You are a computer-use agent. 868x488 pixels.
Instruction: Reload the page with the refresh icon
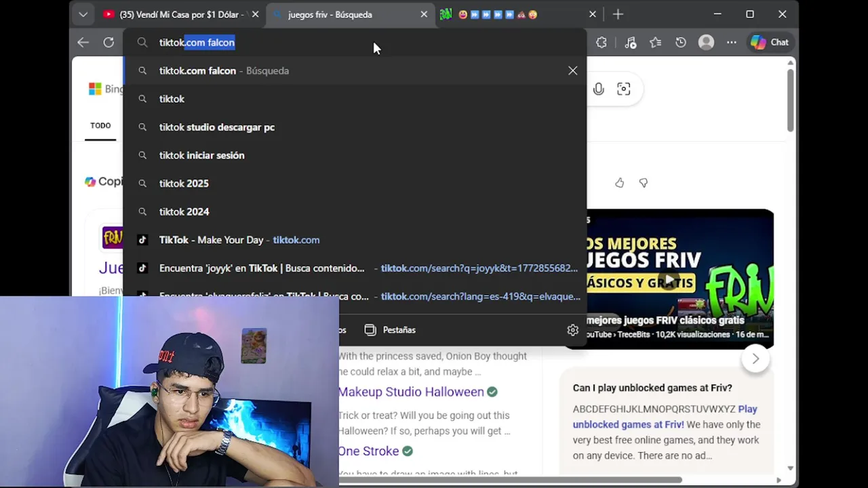point(108,42)
